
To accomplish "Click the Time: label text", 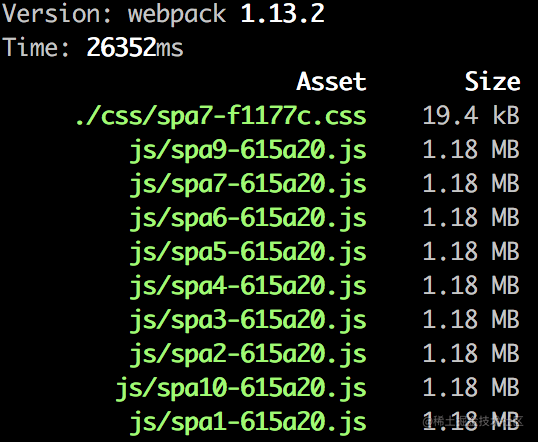I will click(x=36, y=47).
